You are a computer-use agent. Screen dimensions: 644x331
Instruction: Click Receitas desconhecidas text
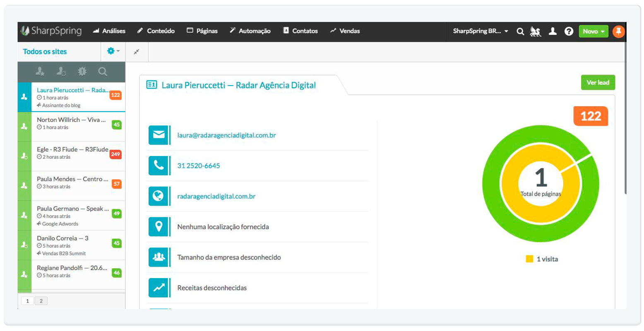pos(212,288)
